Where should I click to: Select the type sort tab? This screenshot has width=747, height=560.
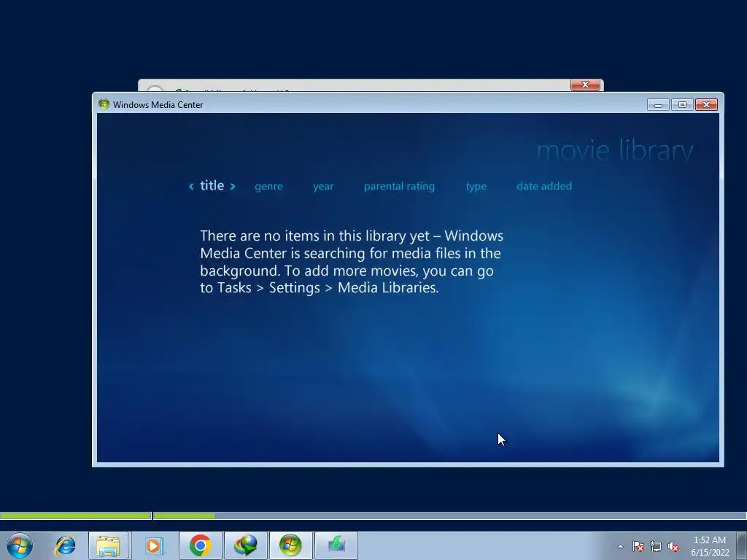point(476,186)
